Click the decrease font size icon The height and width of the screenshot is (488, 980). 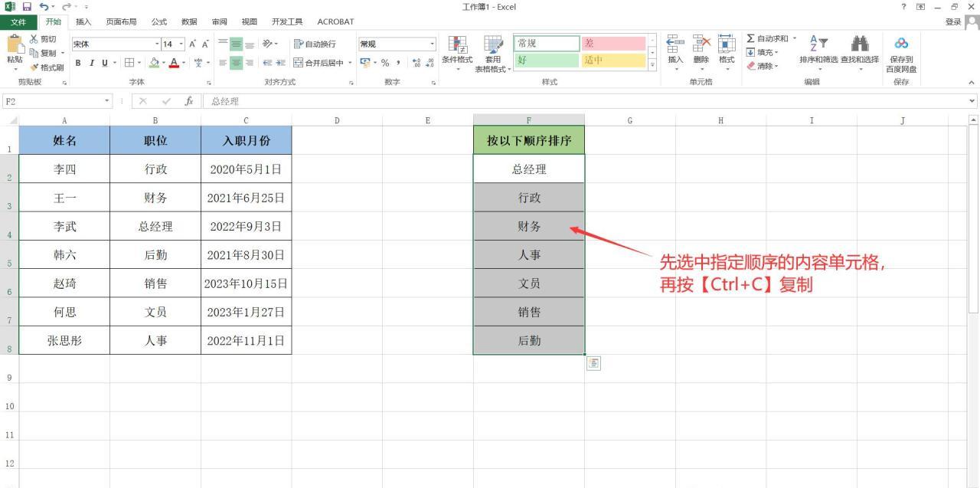[x=205, y=44]
